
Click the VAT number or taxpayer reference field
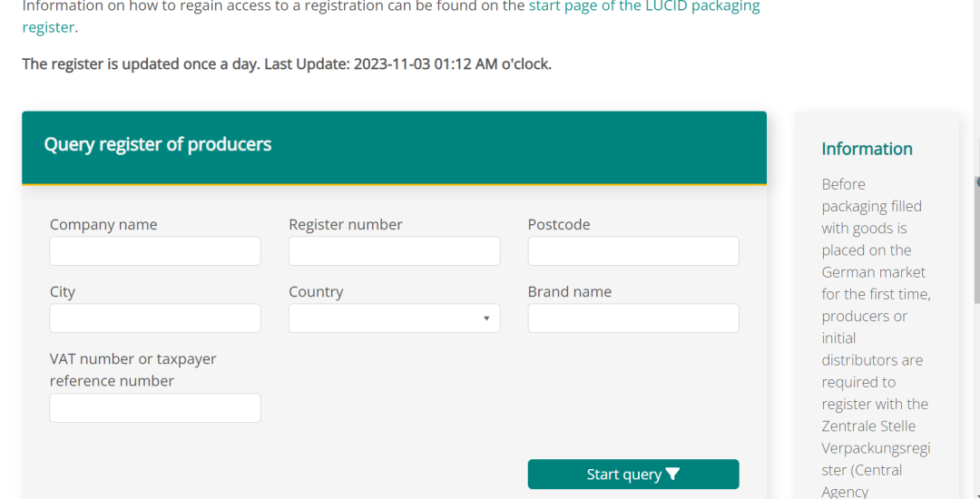point(155,407)
